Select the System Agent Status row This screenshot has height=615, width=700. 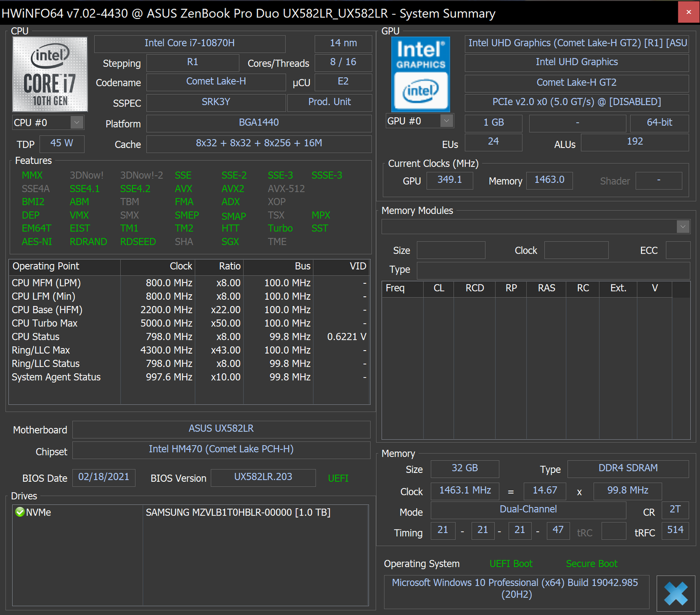coord(189,377)
